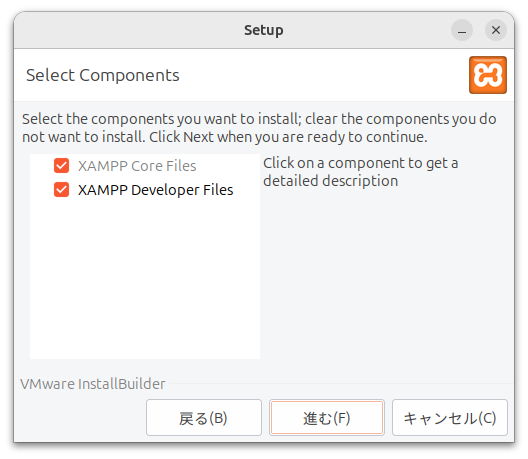Minimize the Setup window

click(x=462, y=30)
